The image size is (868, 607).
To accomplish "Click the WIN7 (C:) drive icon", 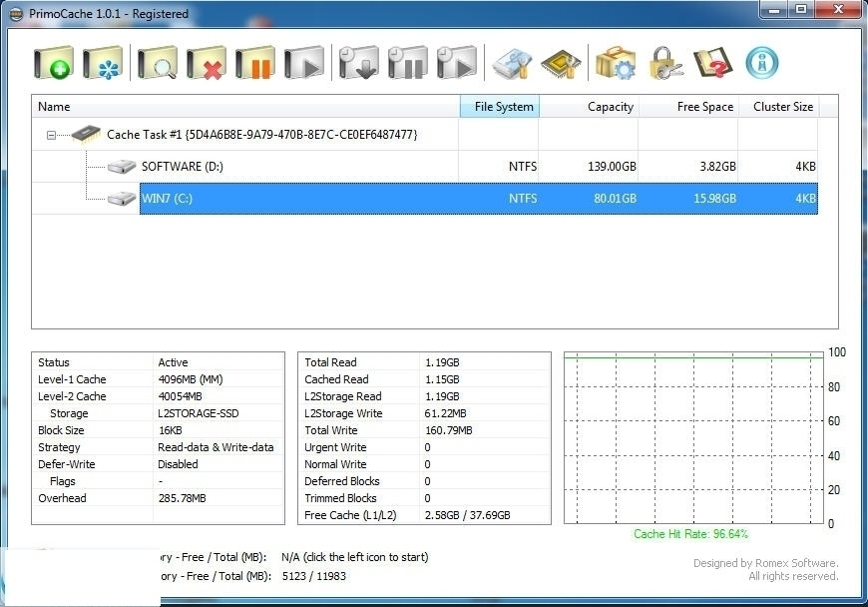I will [122, 199].
